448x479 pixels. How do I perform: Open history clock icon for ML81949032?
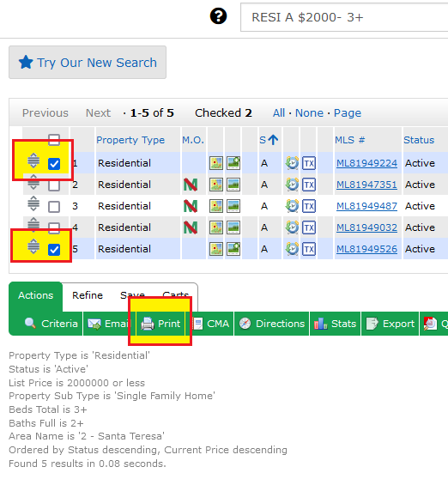tap(292, 227)
